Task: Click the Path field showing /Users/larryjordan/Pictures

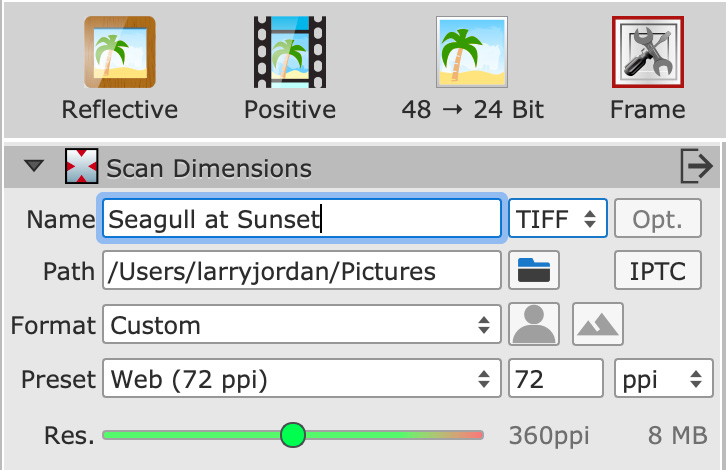Action: coord(302,270)
